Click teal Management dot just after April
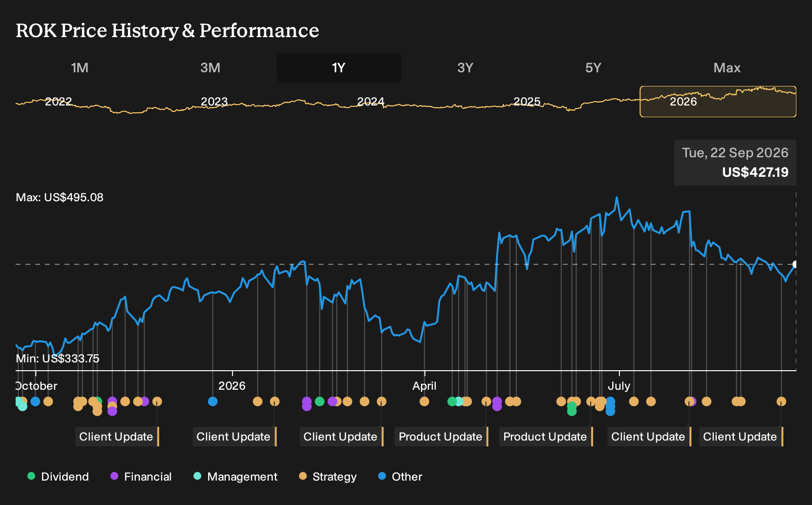 459,401
